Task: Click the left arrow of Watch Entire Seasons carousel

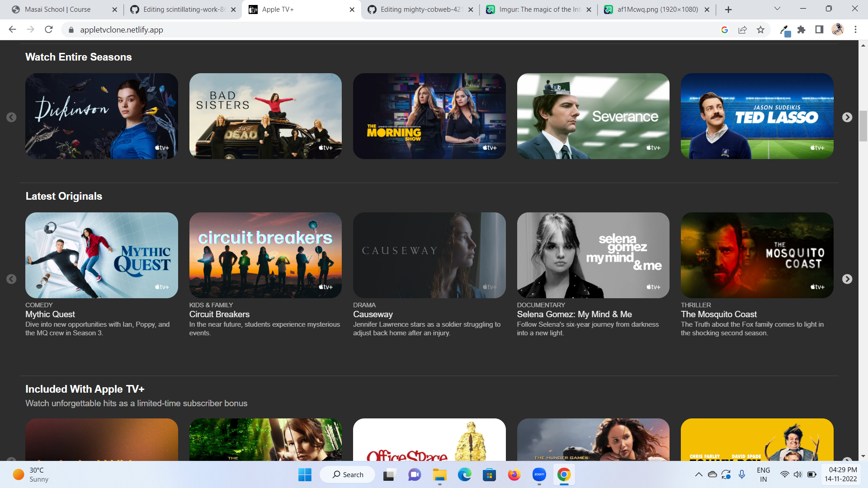Action: tap(11, 117)
